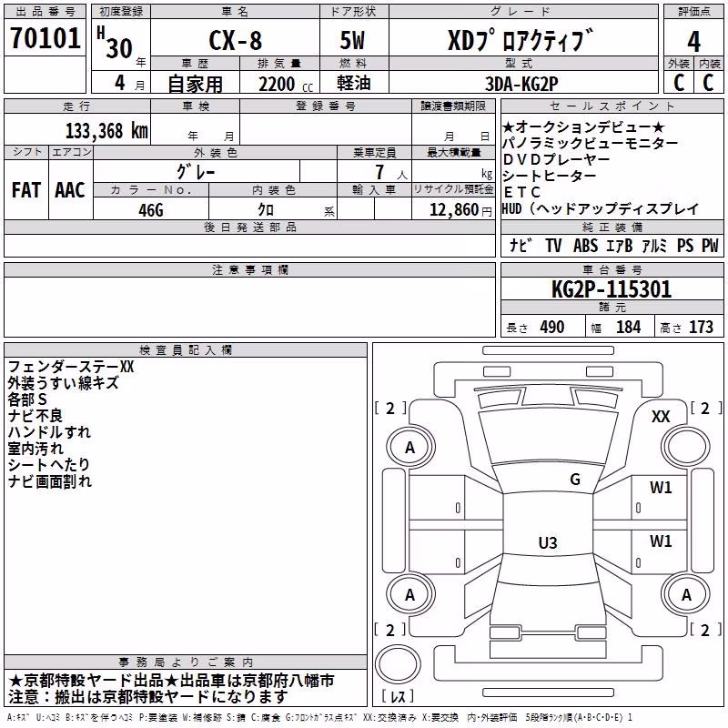This screenshot has width=728, height=728.
Task: Select mileage "133,368 km"
Action: [106, 131]
